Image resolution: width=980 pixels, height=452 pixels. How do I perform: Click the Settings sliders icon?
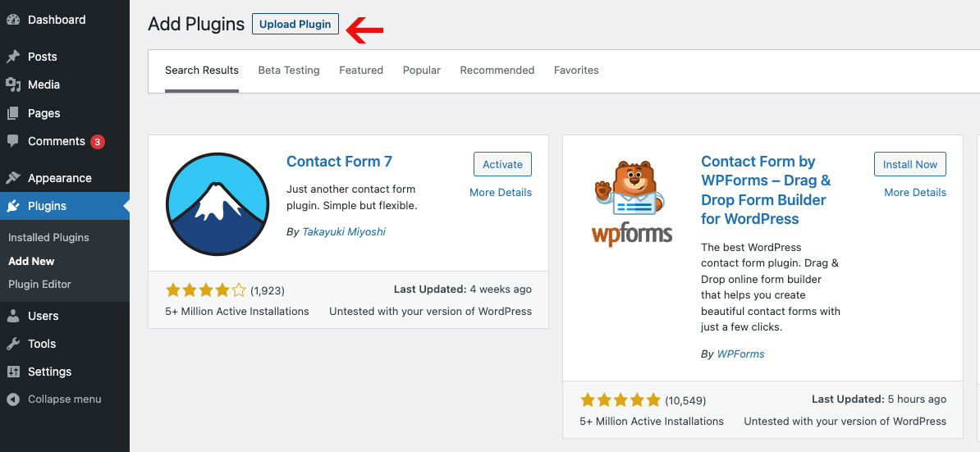coord(13,372)
